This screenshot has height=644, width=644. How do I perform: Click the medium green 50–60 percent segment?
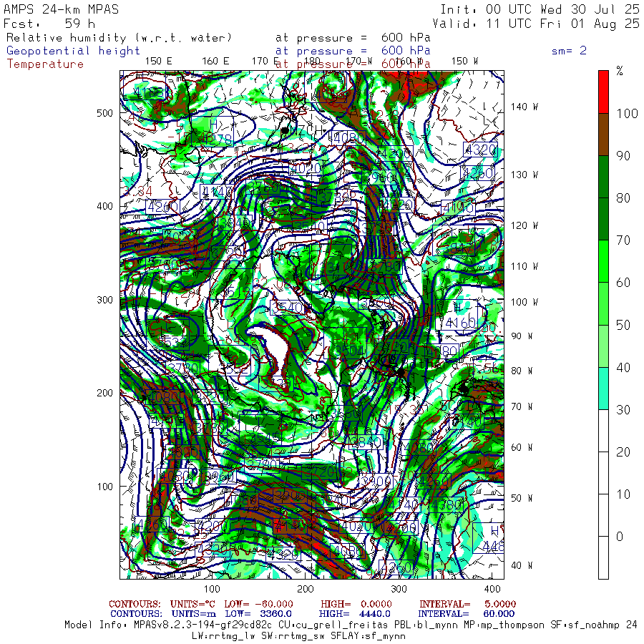tap(603, 303)
